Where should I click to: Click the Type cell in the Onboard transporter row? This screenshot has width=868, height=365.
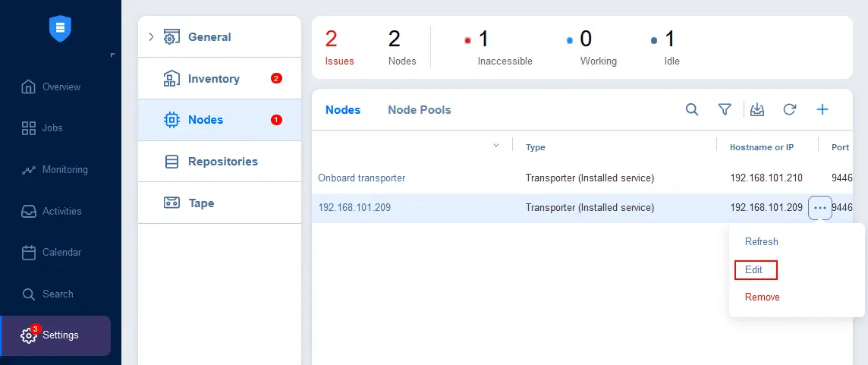tap(590, 178)
